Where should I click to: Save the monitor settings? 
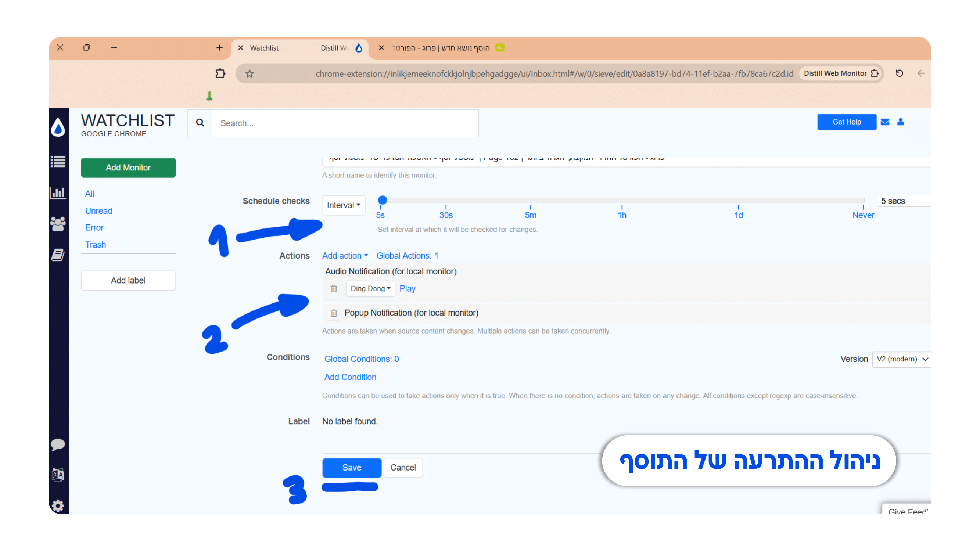coord(351,467)
